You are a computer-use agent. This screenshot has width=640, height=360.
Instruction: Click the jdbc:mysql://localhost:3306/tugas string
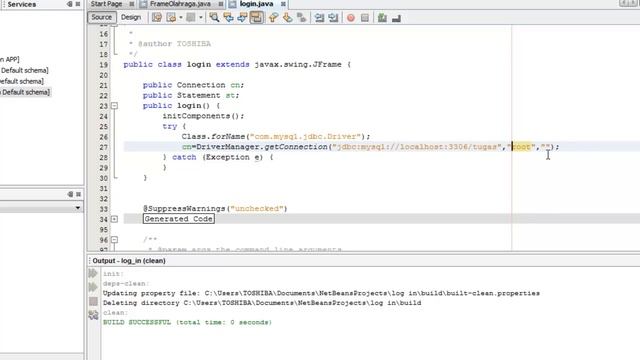point(417,147)
